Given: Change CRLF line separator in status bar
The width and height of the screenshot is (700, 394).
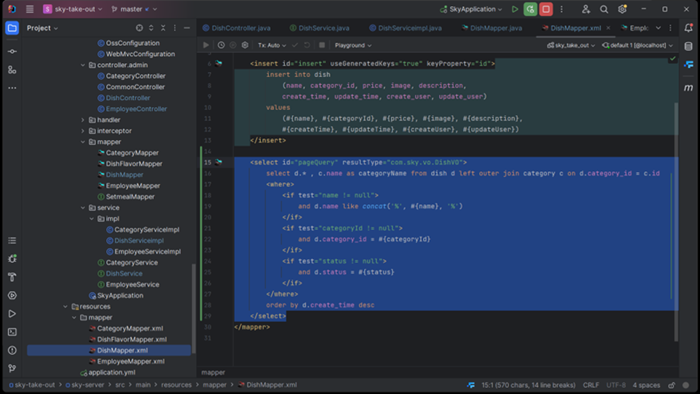Looking at the screenshot, I should pyautogui.click(x=591, y=385).
